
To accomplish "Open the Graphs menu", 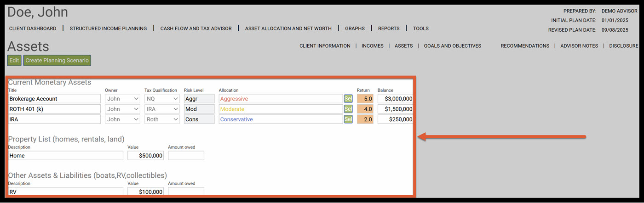I will pos(355,28).
